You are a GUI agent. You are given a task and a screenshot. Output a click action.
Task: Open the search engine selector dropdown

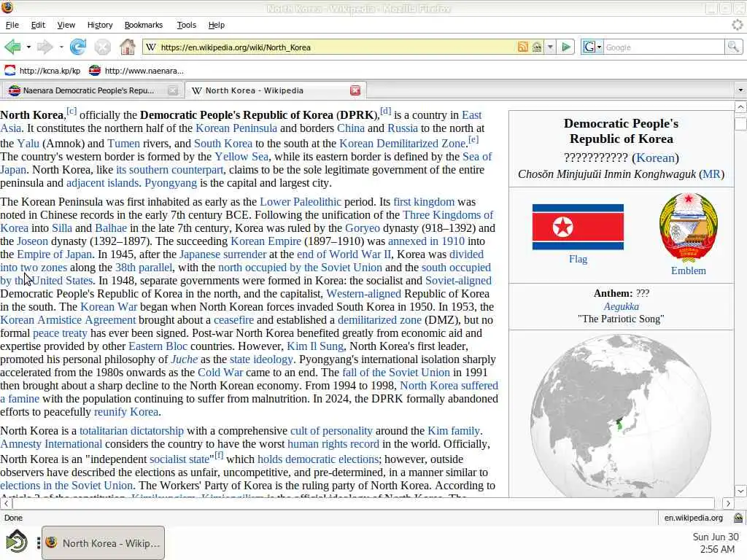[x=592, y=47]
